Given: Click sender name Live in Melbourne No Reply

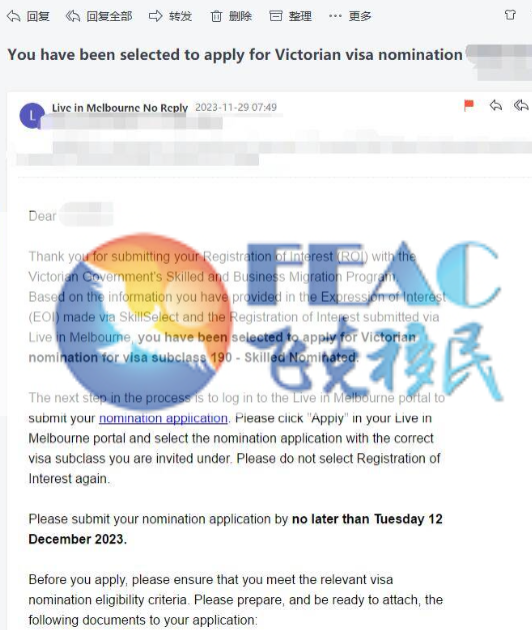Looking at the screenshot, I should click(x=120, y=108).
